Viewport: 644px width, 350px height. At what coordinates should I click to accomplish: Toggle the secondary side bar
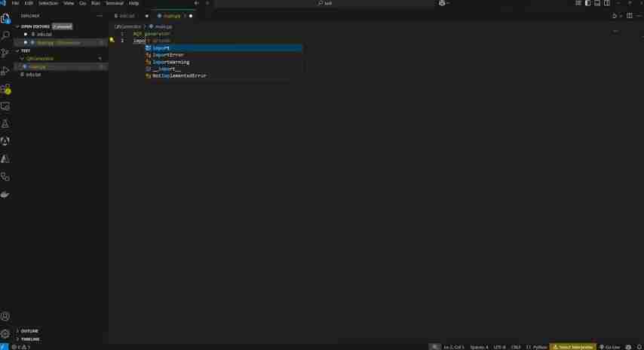click(606, 3)
